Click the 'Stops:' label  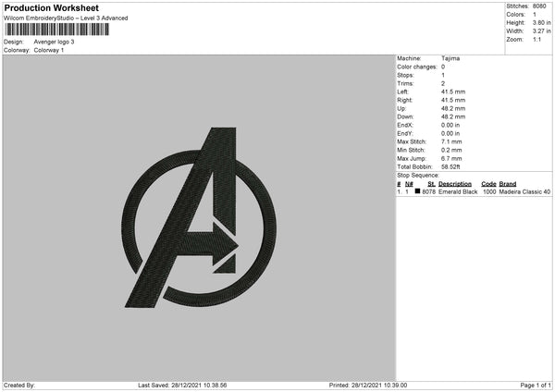click(x=405, y=75)
